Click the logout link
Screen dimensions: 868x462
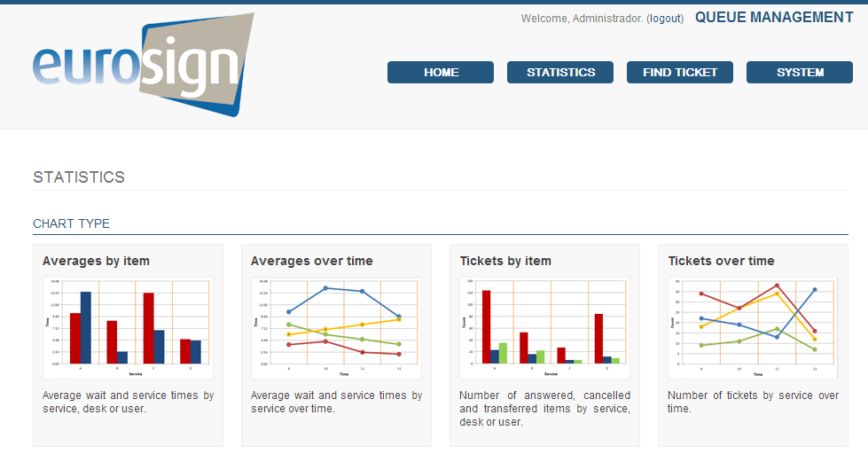665,19
